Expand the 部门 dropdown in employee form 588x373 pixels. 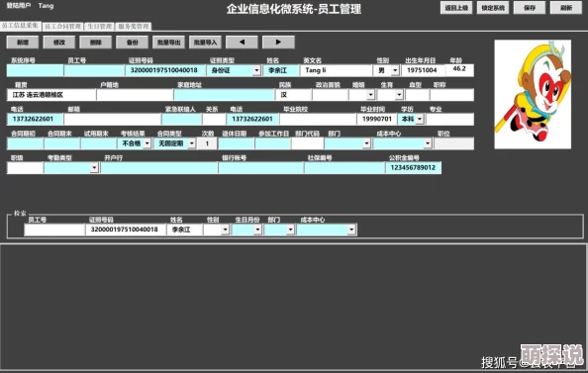(366, 143)
